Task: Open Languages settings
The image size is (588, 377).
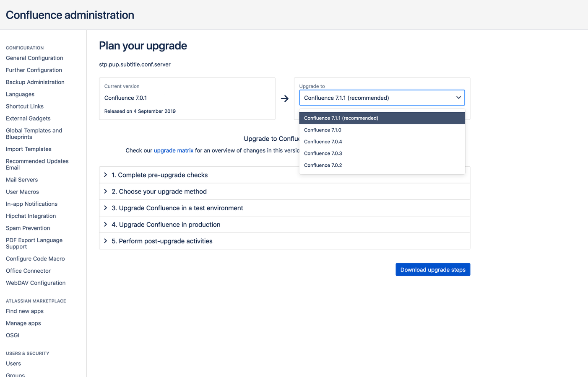Action: (x=20, y=94)
